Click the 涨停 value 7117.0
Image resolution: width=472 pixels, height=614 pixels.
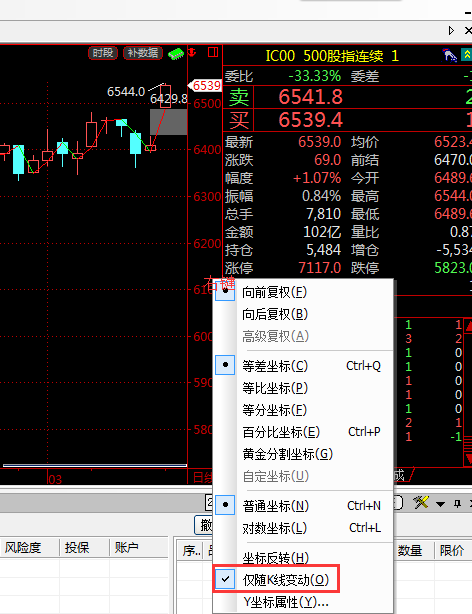pos(320,268)
